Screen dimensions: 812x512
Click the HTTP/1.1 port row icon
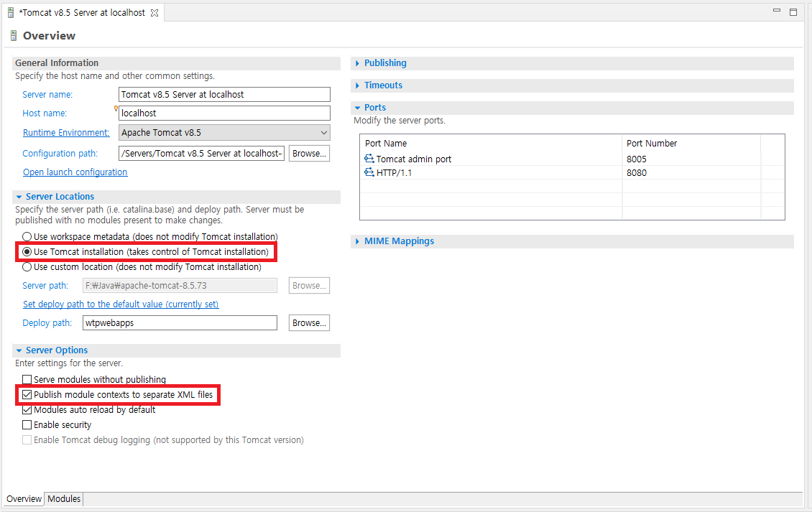(369, 172)
